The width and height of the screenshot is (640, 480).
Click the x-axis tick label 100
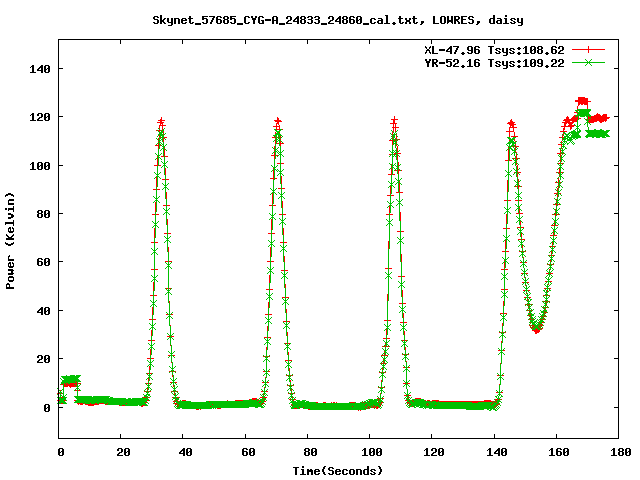371,452
